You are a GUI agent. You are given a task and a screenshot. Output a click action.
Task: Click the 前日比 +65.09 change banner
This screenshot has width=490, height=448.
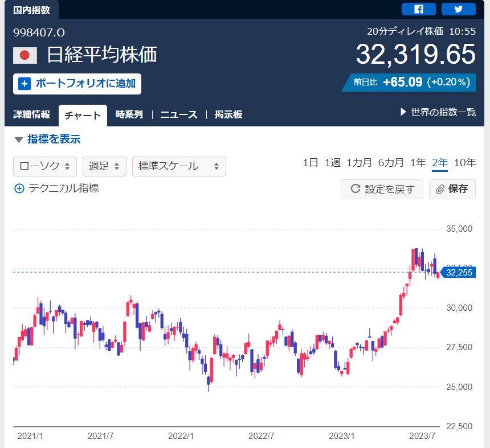(409, 83)
